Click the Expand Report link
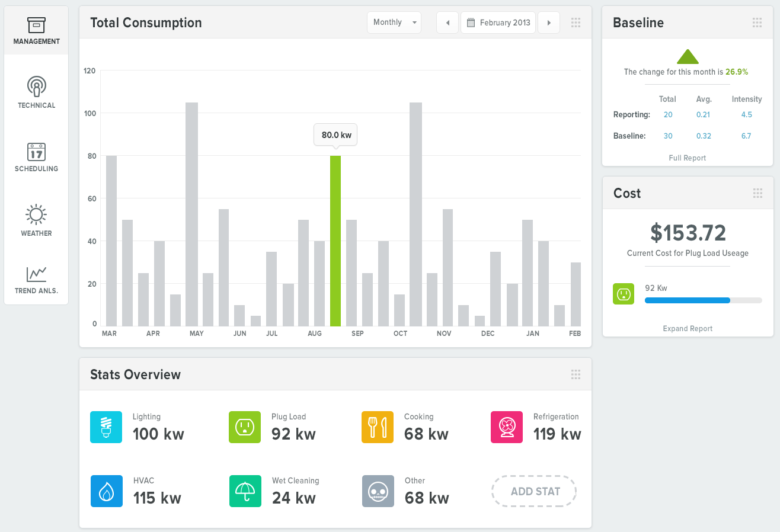780x532 pixels. click(x=688, y=329)
